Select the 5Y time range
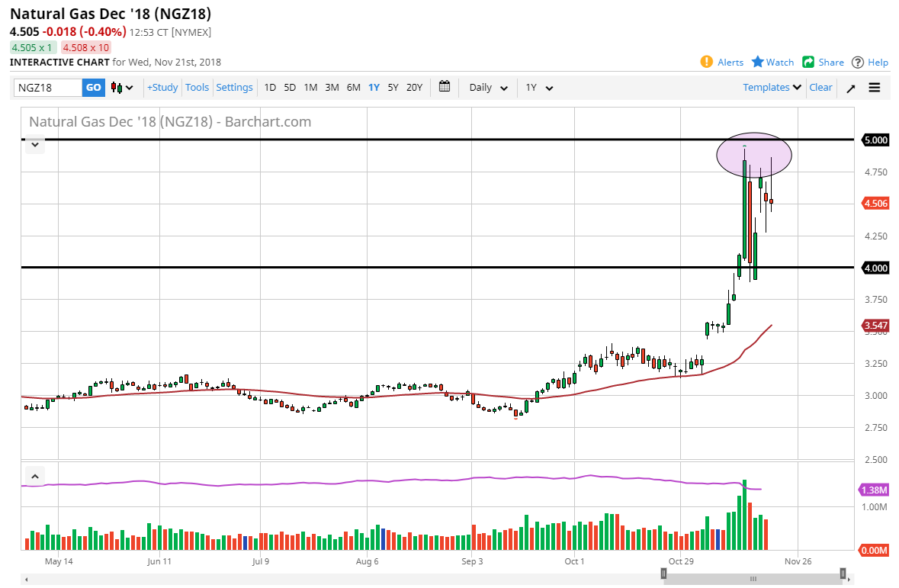899x588 pixels. (x=393, y=88)
